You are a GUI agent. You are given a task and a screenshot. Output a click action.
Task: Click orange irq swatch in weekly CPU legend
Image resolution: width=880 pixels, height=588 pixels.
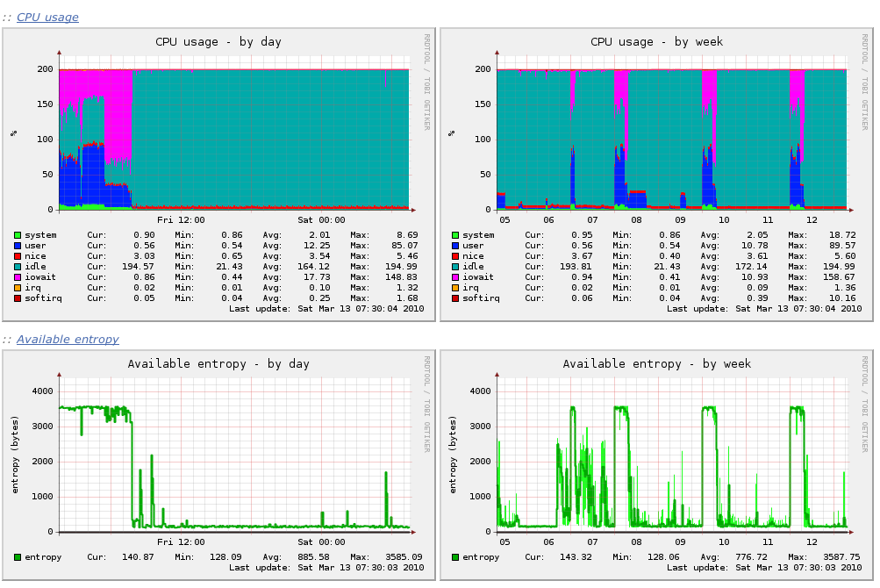tap(455, 288)
